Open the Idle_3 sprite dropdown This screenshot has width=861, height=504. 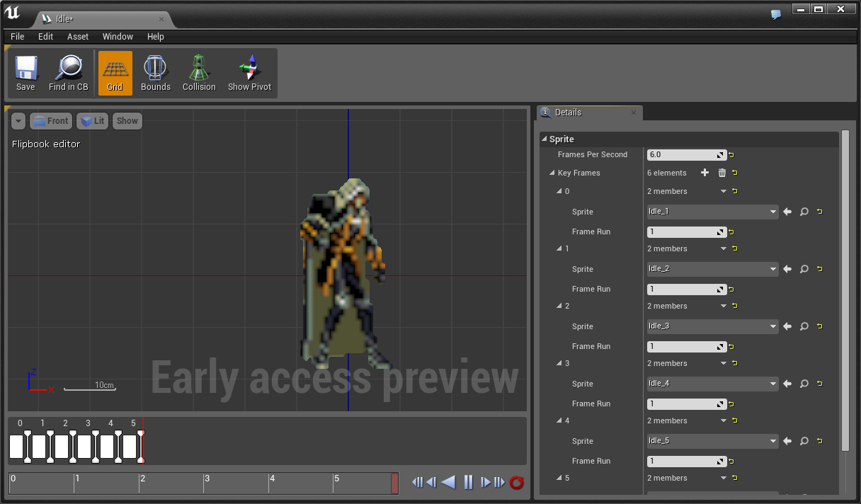click(x=712, y=326)
